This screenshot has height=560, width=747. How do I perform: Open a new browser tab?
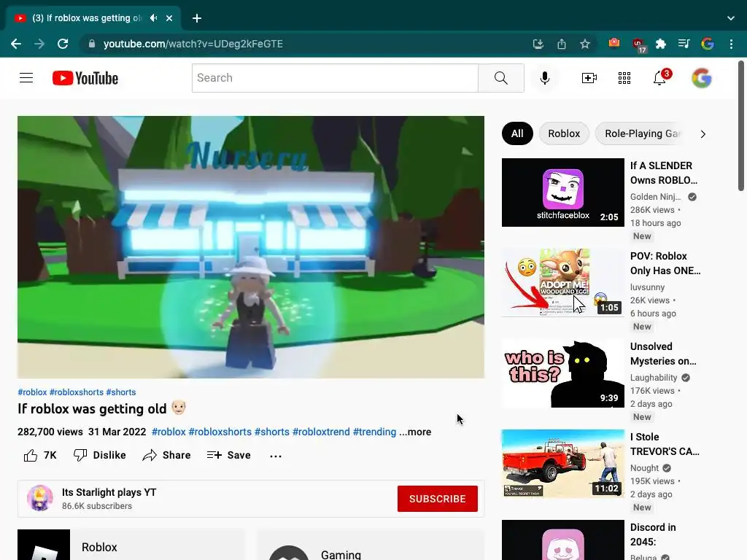197,18
